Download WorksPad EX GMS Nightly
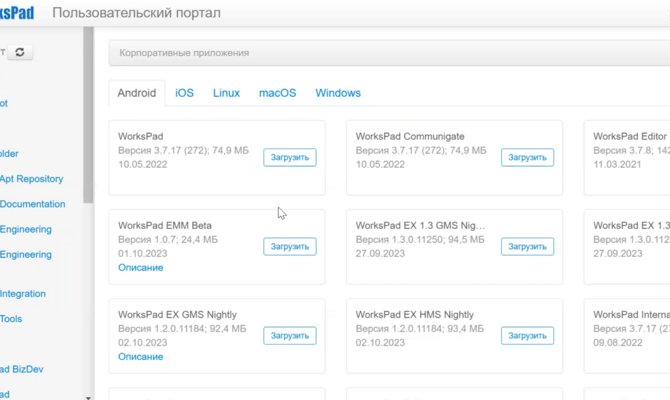 (x=290, y=336)
